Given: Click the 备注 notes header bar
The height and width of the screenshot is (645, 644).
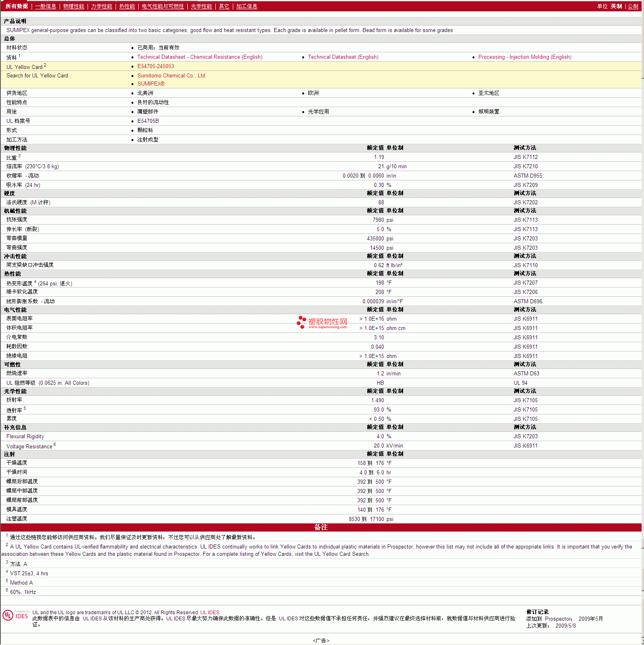Looking at the screenshot, I should click(x=321, y=527).
